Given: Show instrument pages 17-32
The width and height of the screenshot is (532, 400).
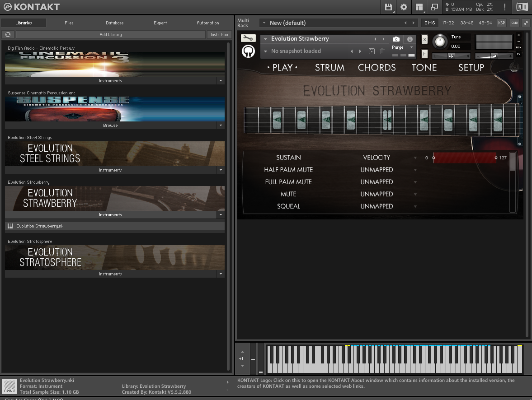Looking at the screenshot, I should pyautogui.click(x=448, y=23).
